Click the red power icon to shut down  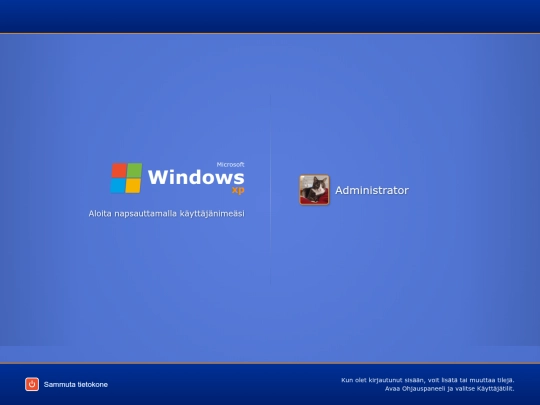(x=32, y=384)
